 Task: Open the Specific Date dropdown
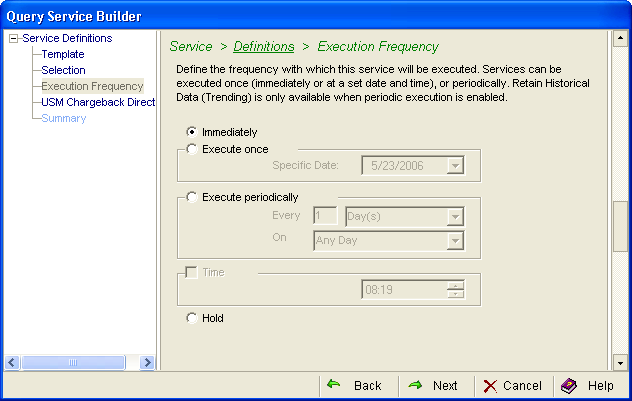pyautogui.click(x=455, y=166)
